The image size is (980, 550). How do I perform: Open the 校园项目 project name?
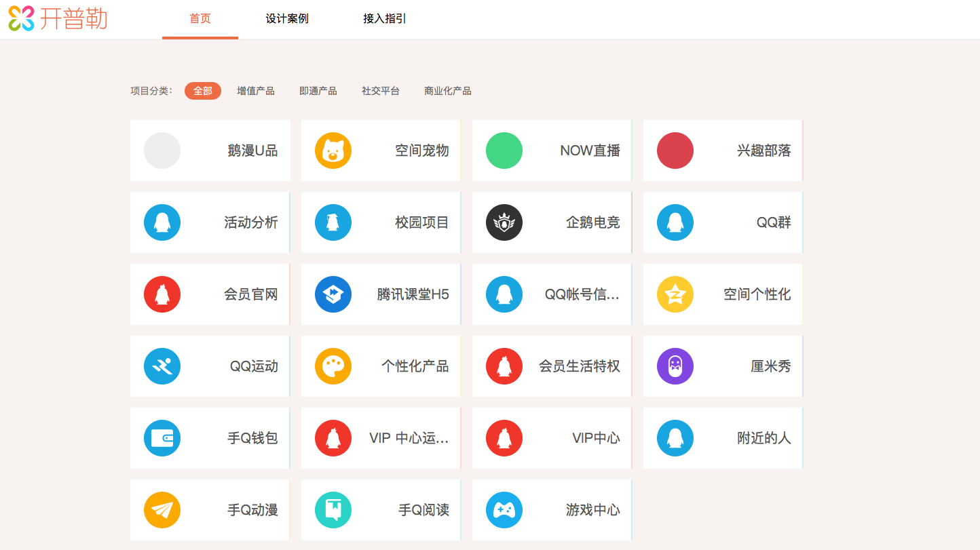click(422, 222)
